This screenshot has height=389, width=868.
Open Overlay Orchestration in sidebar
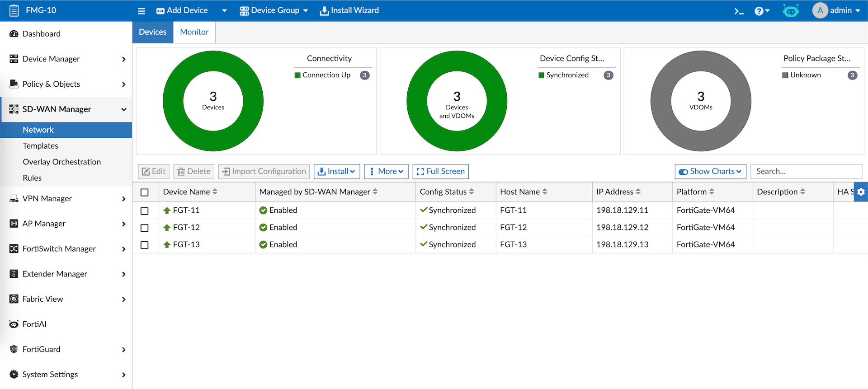coord(62,162)
